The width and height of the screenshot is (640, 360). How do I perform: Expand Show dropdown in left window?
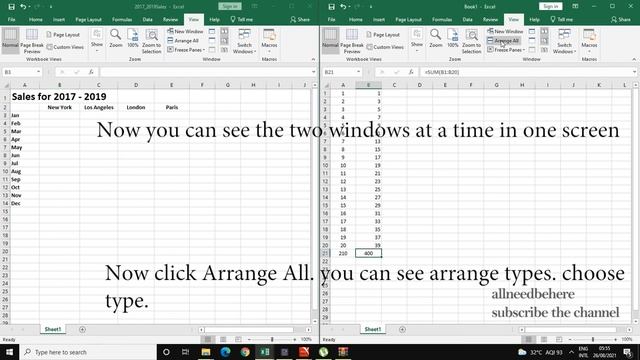pyautogui.click(x=97, y=41)
